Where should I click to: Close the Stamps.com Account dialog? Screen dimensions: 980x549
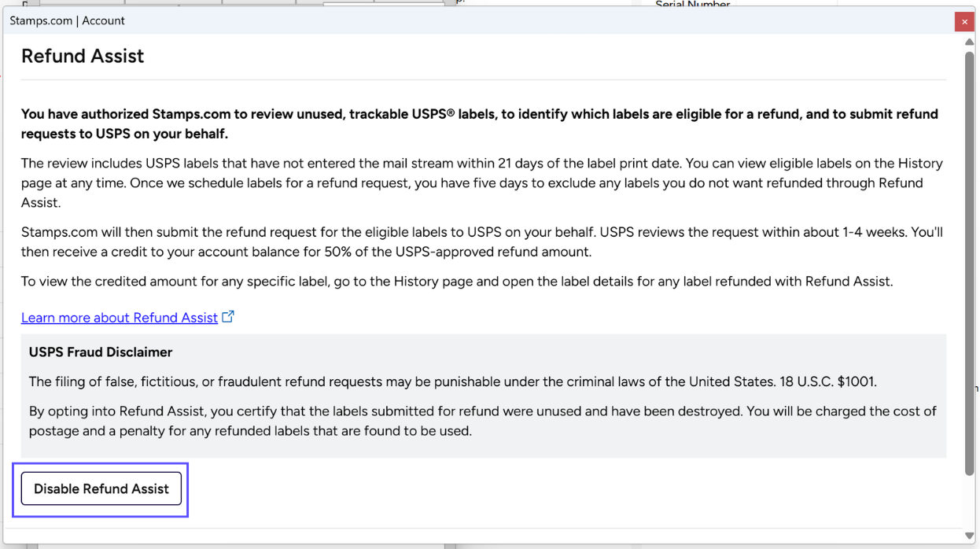tap(964, 22)
